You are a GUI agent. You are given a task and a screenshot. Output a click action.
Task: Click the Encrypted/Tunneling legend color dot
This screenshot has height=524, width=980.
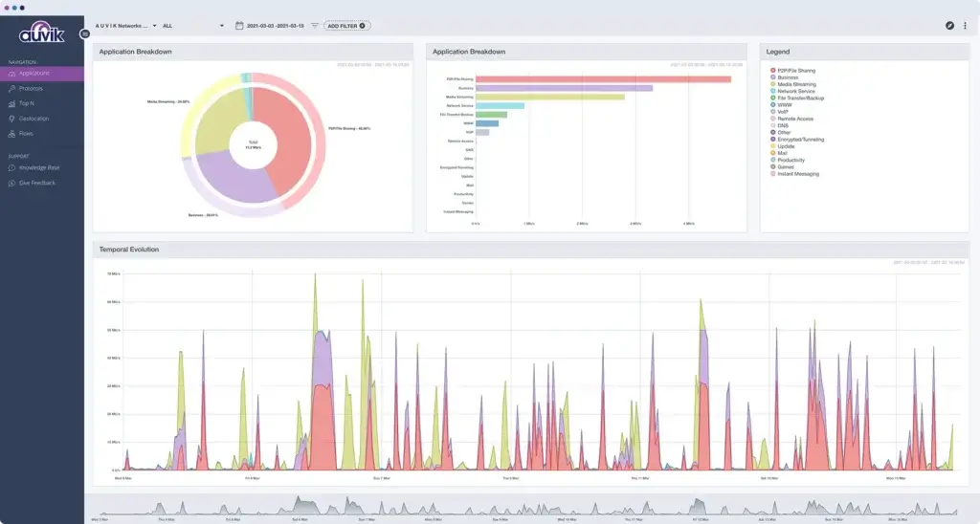773,140
